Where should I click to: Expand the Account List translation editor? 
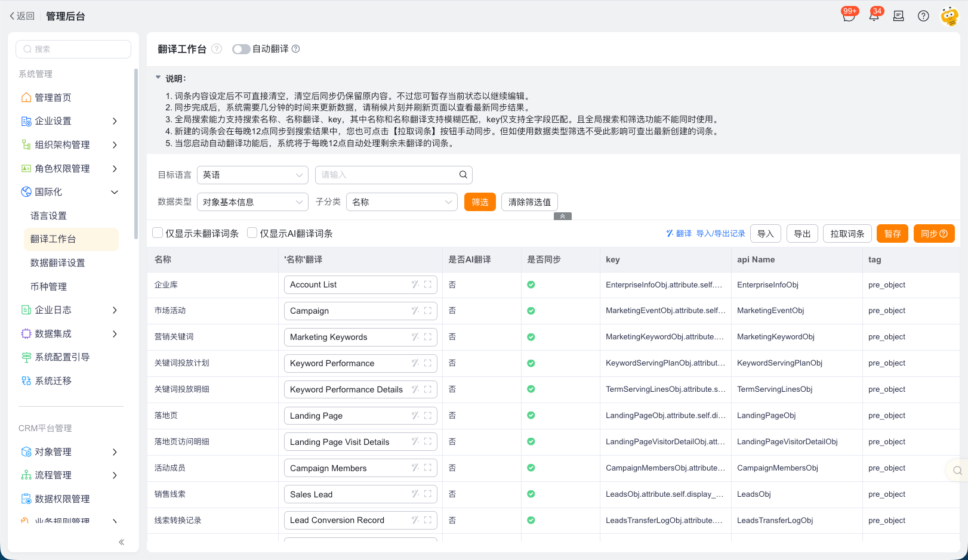tap(428, 284)
